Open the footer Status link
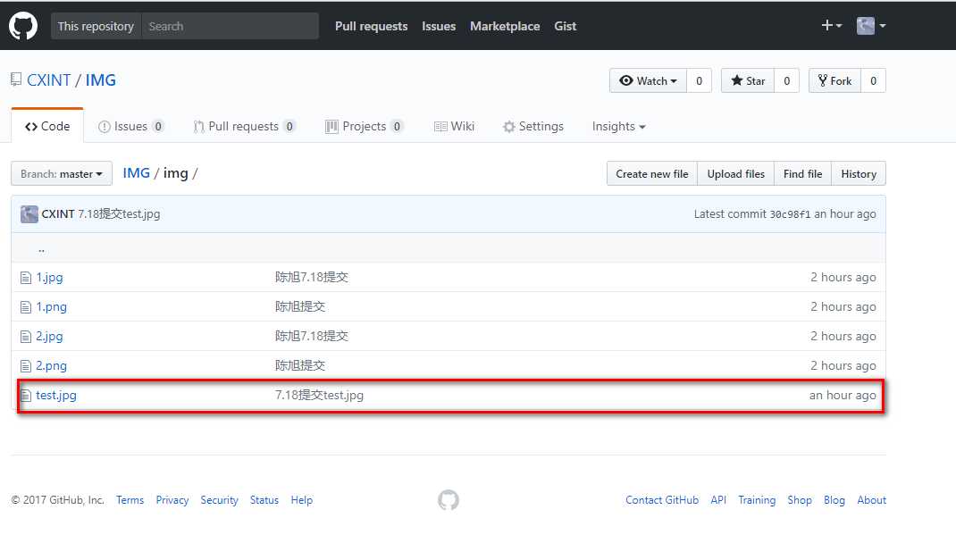Screen dimensions: 956x560 point(264,500)
